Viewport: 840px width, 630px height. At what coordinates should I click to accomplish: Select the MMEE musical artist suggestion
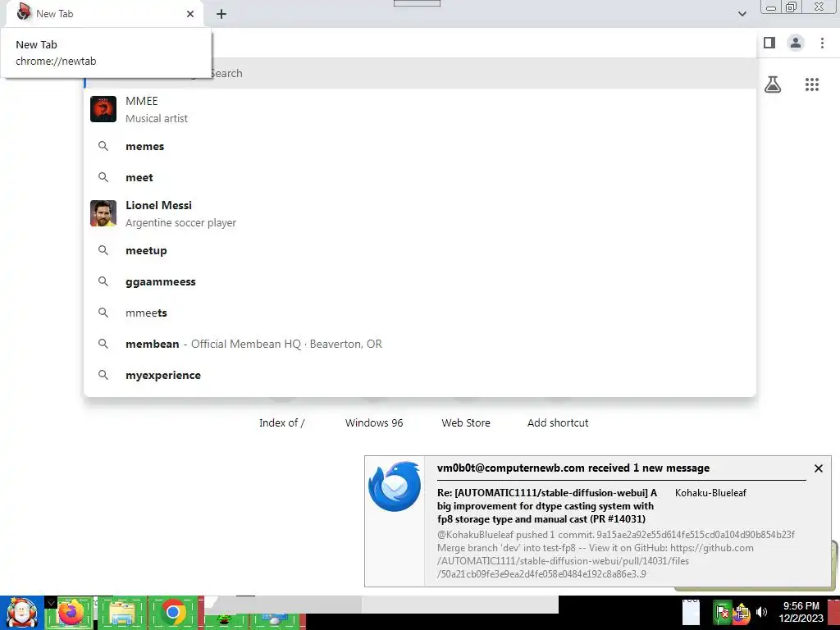coord(420,109)
